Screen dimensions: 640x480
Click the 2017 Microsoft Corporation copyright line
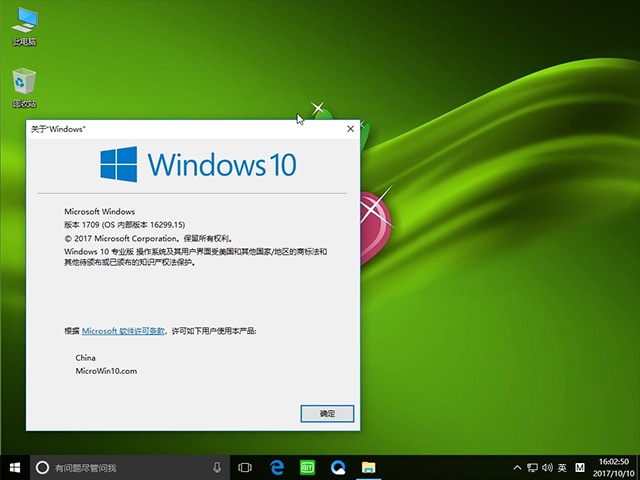[x=148, y=238]
